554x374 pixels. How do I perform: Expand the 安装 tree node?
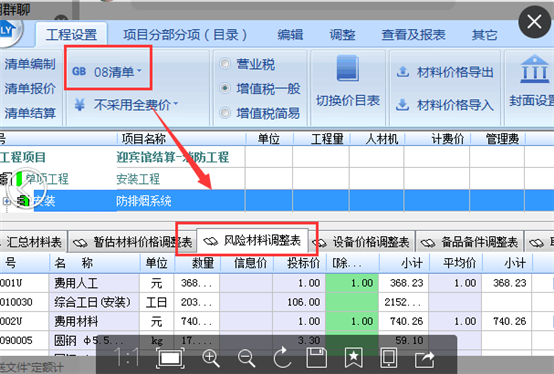click(x=6, y=201)
